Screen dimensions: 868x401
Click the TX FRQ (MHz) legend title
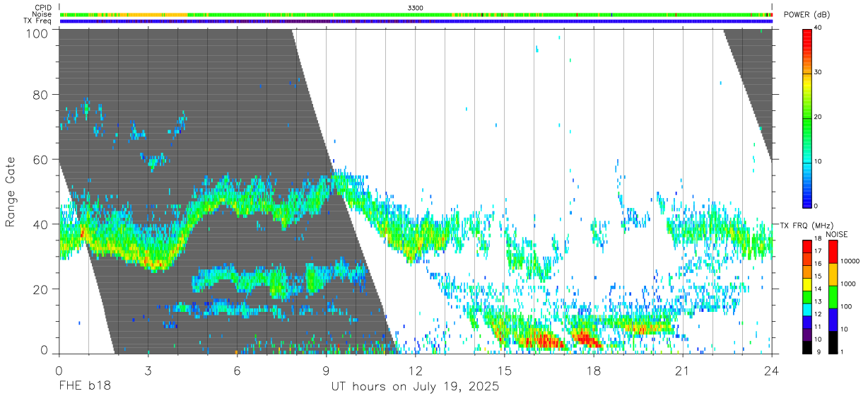808,225
